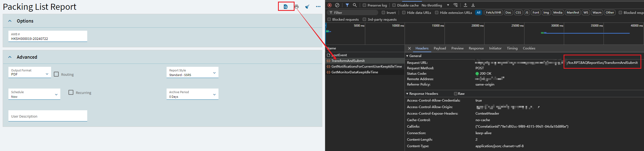Collapse the Response Headers section
The height and width of the screenshot is (151, 644).
click(x=407, y=94)
